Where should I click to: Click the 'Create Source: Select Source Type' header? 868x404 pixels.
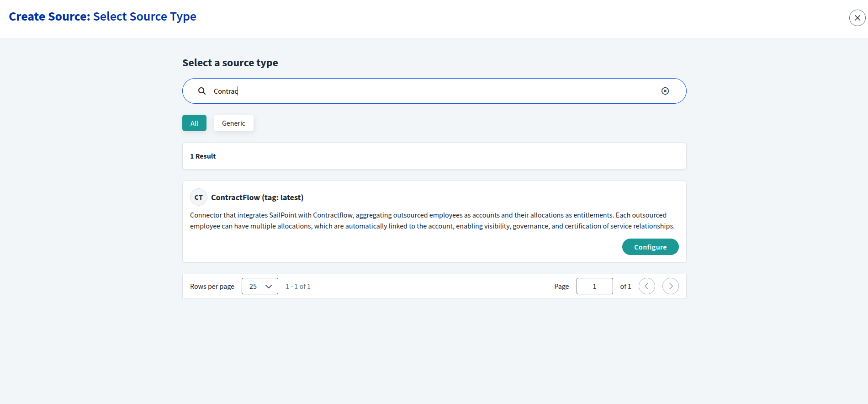click(103, 16)
